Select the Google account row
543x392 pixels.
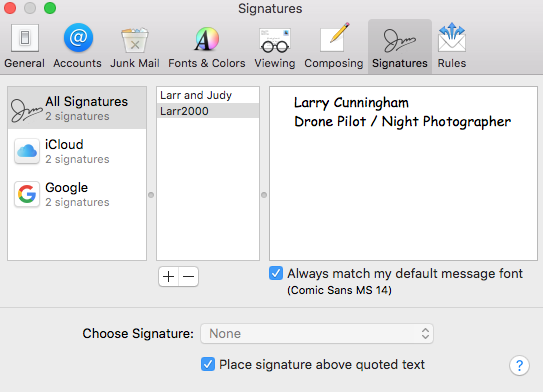77,194
